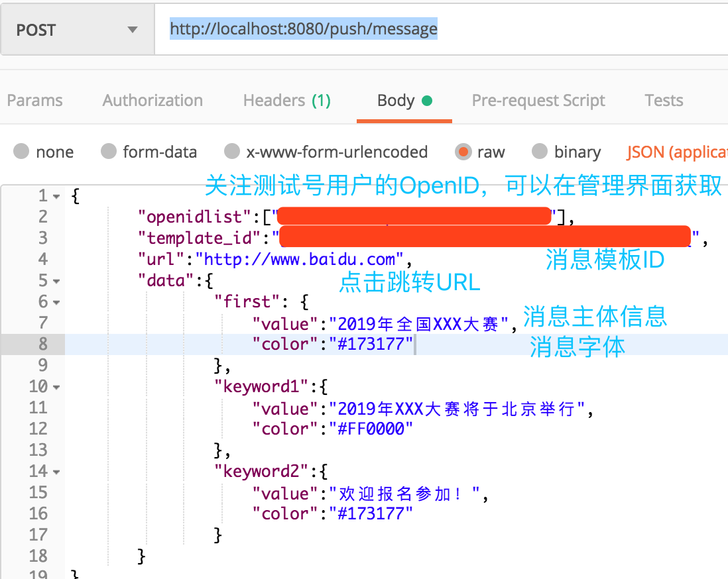
Task: Select the raw body format
Action: point(480,152)
